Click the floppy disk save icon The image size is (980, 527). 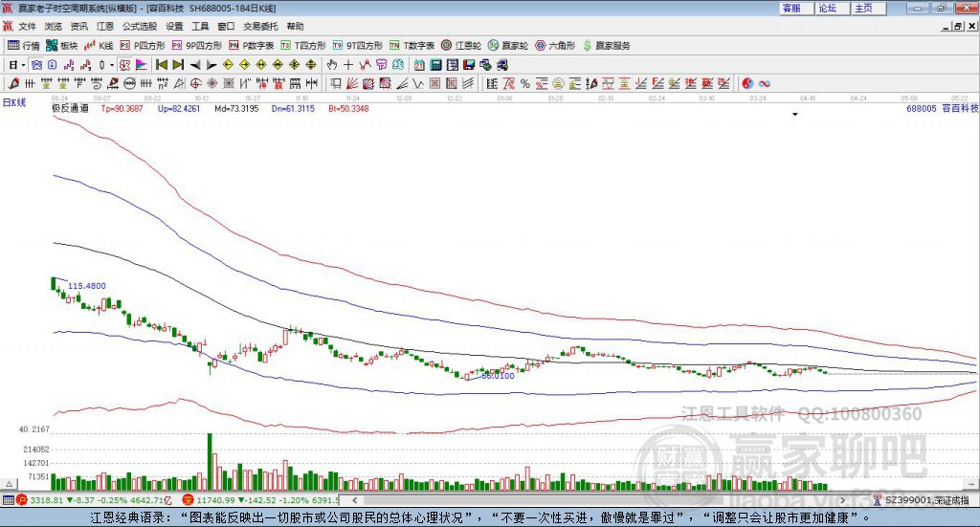pyautogui.click(x=469, y=65)
